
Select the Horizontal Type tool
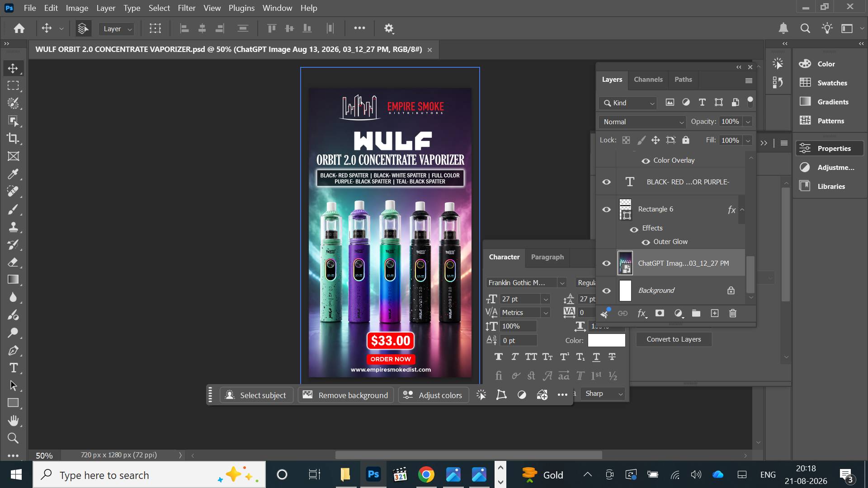(x=13, y=368)
